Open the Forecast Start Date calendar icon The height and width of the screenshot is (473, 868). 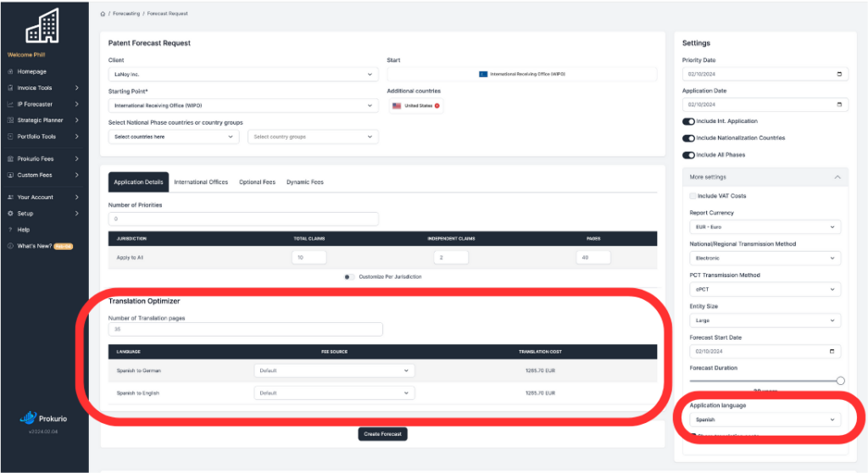click(832, 351)
